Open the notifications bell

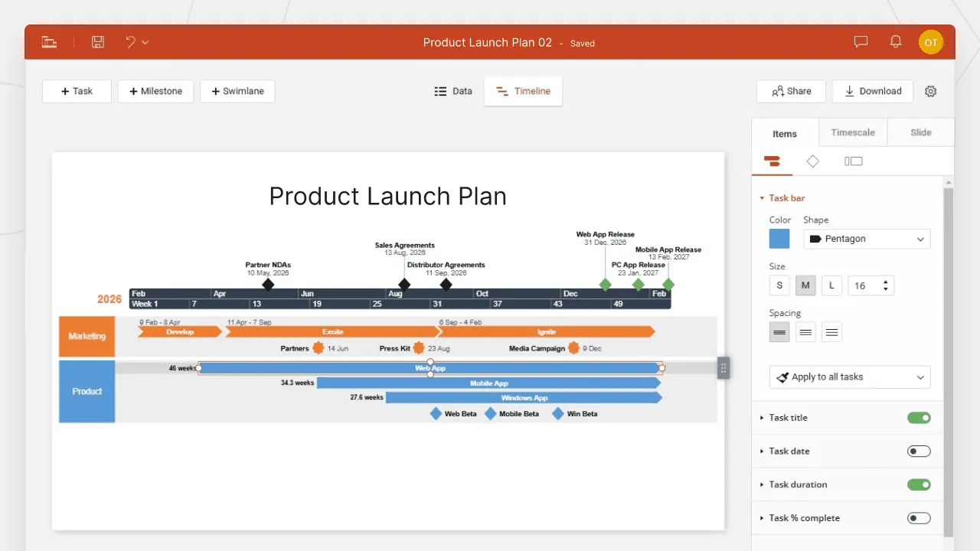pyautogui.click(x=895, y=42)
